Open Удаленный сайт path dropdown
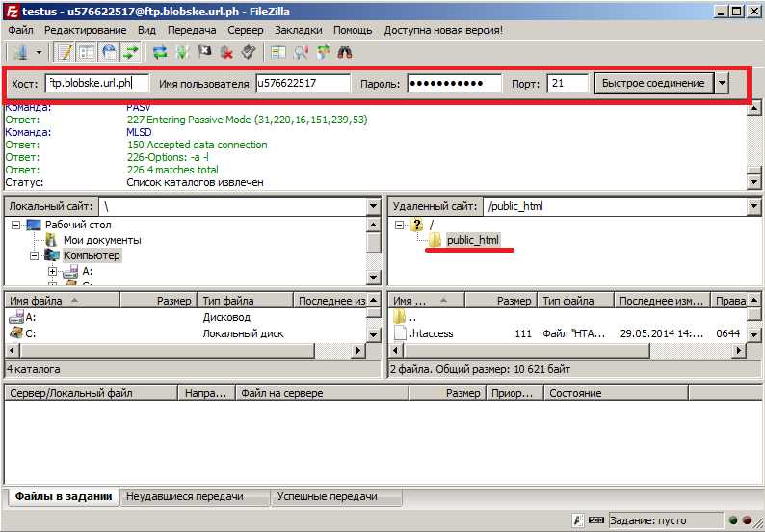Image resolution: width=765 pixels, height=532 pixels. tap(753, 206)
